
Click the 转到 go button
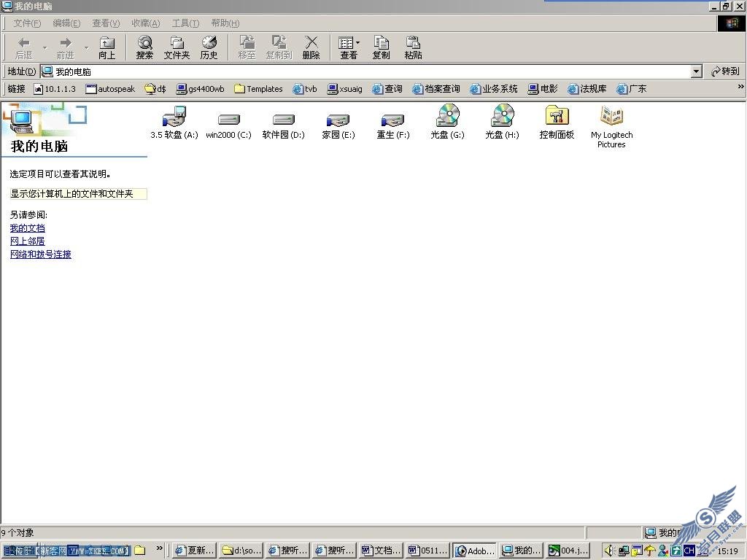tap(726, 71)
